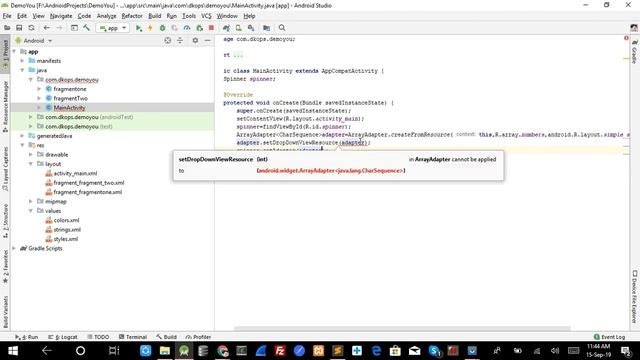This screenshot has height=360, width=640.
Task: Expand the drawable folder
Action: (31, 155)
